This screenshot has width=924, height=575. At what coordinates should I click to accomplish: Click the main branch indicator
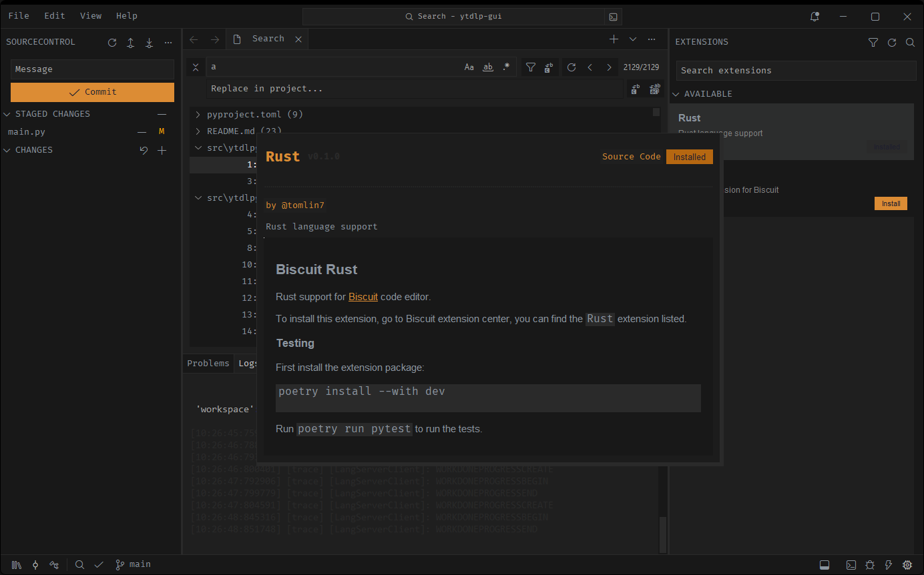click(133, 564)
